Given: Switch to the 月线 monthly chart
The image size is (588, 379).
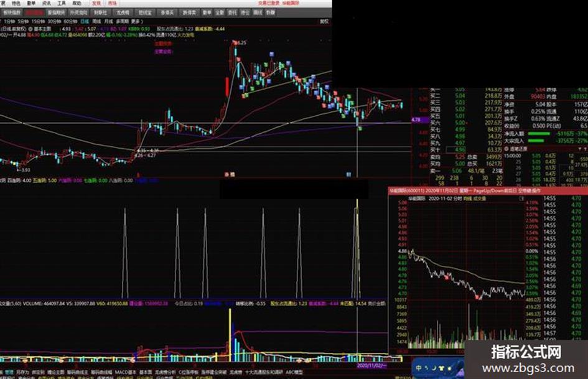Looking at the screenshot, I should [108, 21].
